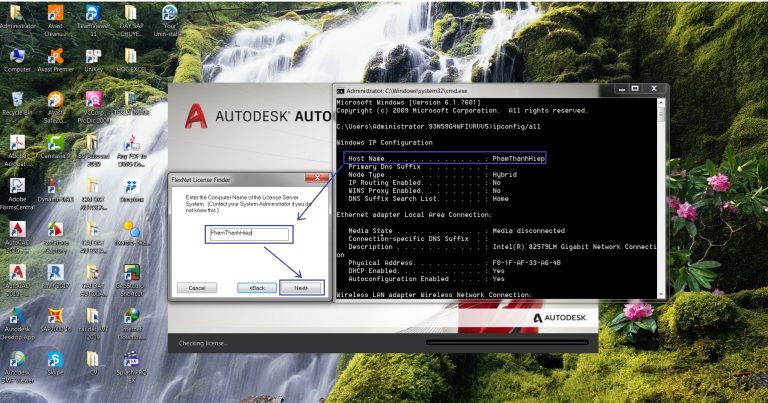Image resolution: width=768 pixels, height=403 pixels.
Task: Open Internet Download Manager shortcut
Action: click(x=131, y=323)
